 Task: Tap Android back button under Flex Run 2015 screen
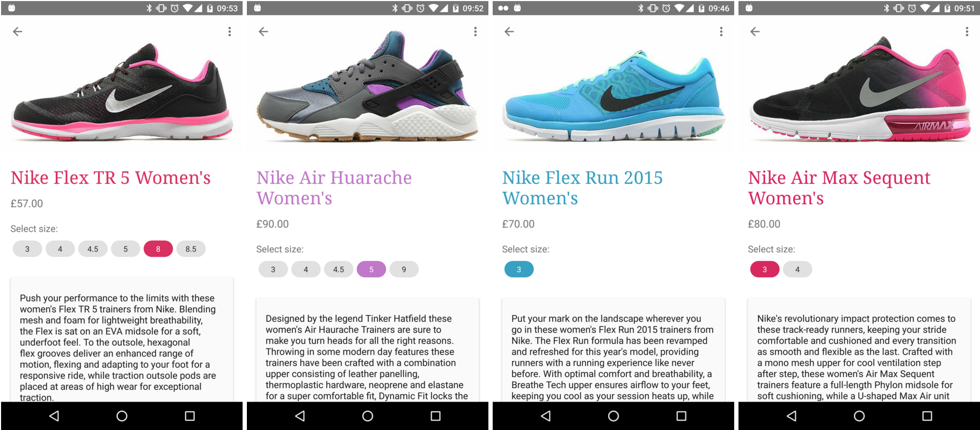(x=546, y=416)
